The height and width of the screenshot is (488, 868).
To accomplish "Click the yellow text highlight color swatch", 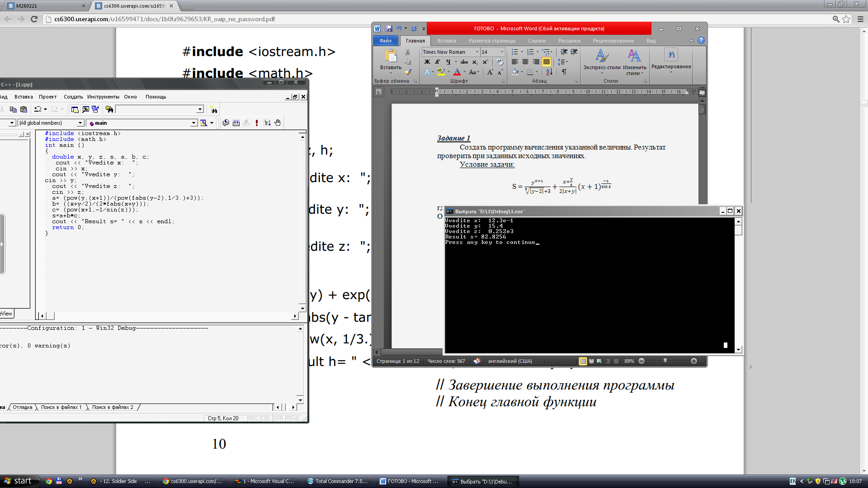I will [441, 72].
